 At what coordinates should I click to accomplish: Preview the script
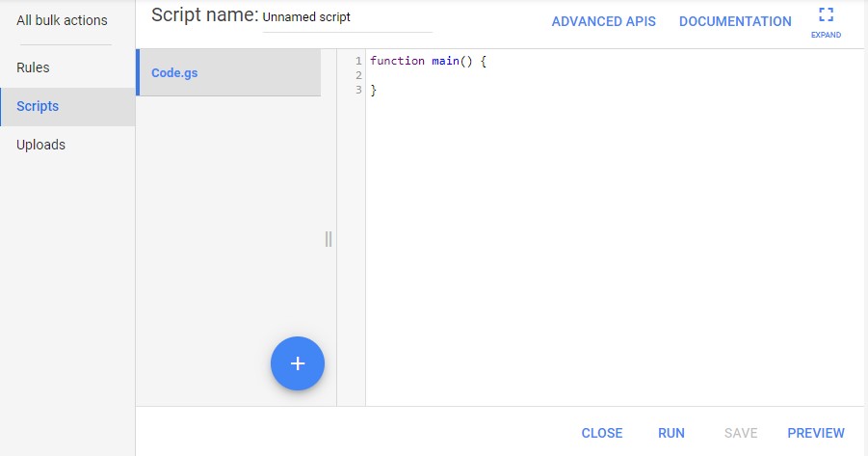pos(816,433)
